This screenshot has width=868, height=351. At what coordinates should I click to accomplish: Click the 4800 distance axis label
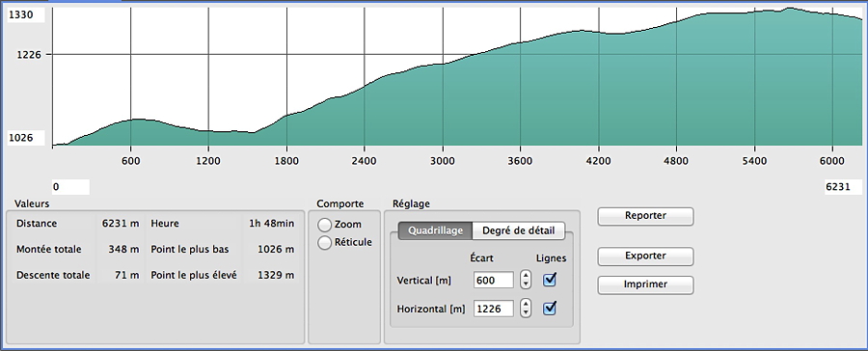coord(676,160)
